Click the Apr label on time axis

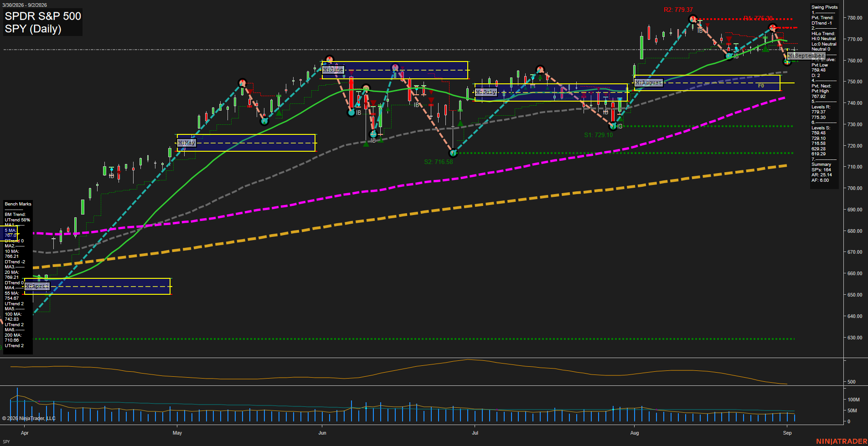pos(25,433)
